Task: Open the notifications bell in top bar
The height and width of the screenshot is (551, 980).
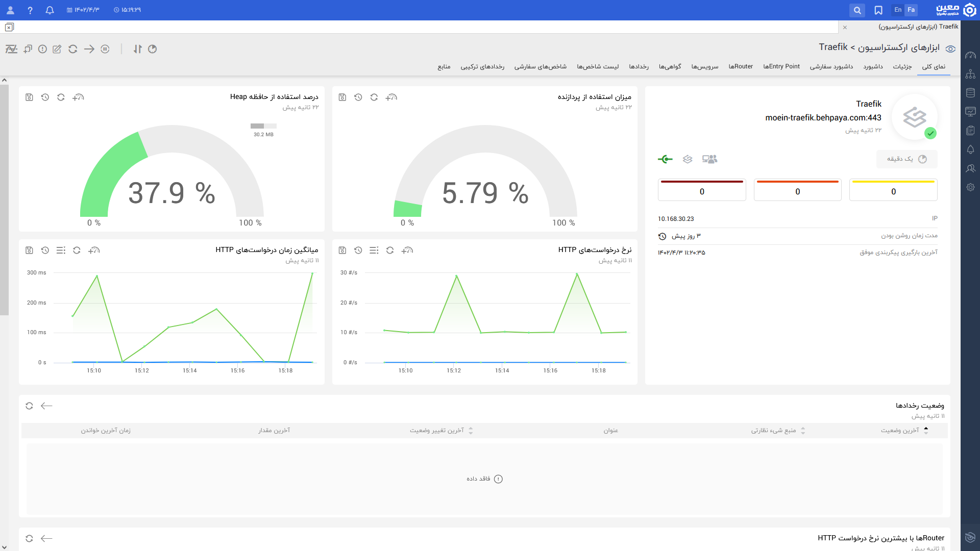Action: tap(50, 10)
